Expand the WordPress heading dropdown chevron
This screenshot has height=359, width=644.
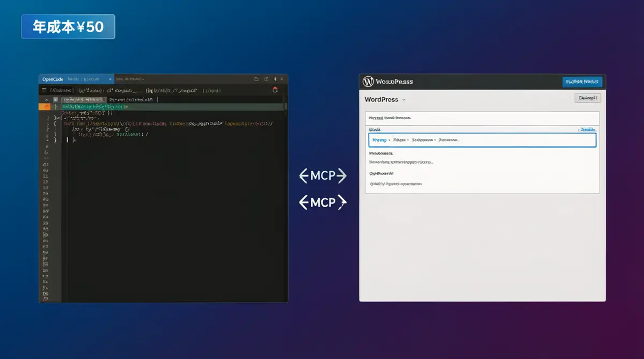click(404, 100)
